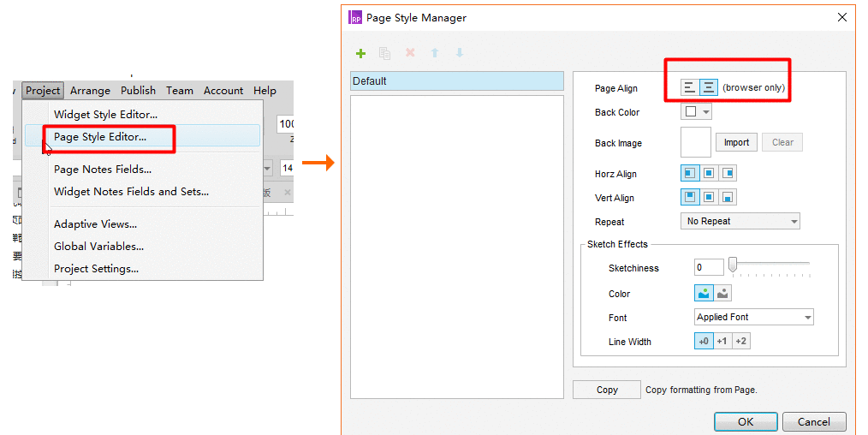Open the Back Color dropdown arrow

[x=706, y=112]
